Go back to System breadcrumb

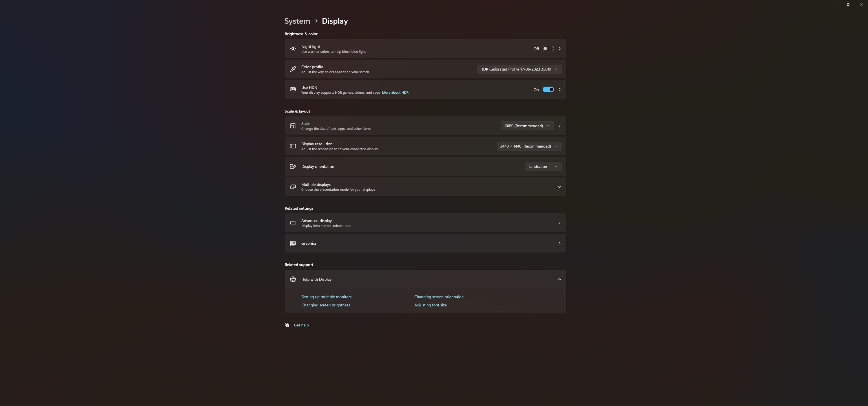(297, 21)
